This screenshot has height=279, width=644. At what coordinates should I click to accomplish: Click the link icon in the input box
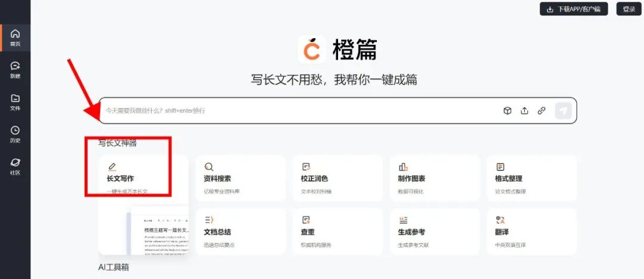coord(541,110)
